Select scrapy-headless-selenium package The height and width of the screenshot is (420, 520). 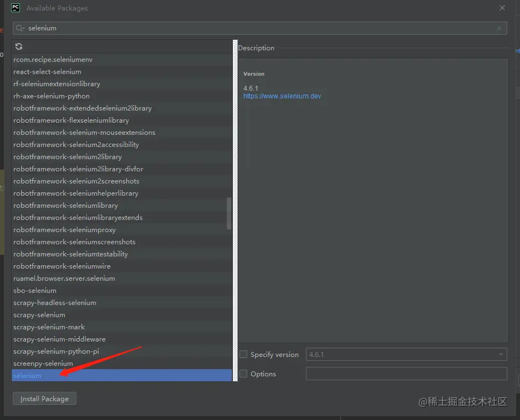click(122, 303)
